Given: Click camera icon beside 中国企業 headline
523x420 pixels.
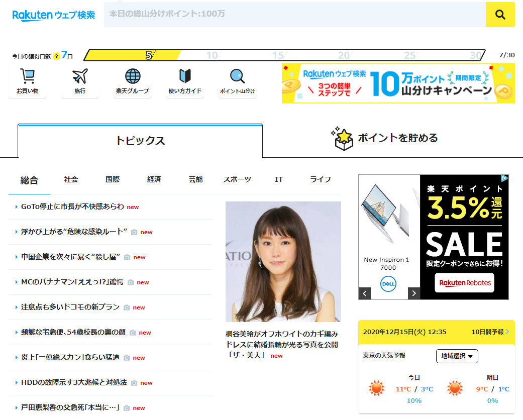Looking at the screenshot, I should pyautogui.click(x=127, y=257).
